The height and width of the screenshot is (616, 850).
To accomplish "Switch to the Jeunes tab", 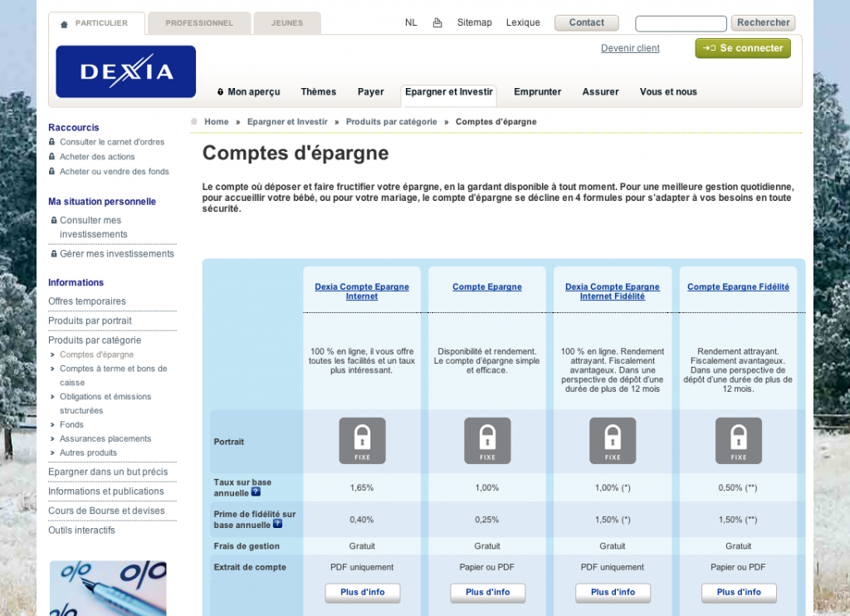I will tap(286, 23).
